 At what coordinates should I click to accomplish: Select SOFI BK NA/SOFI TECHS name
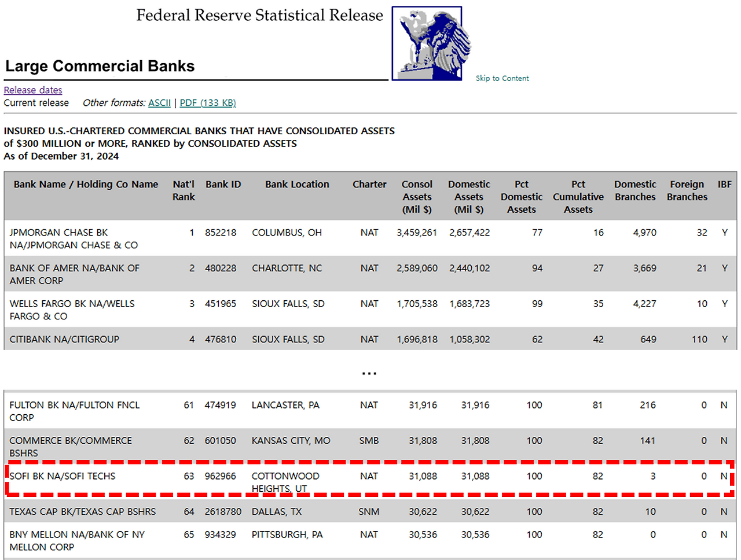coord(63,476)
